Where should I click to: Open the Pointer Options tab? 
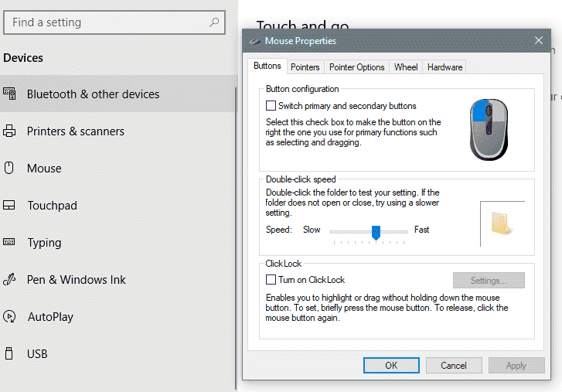[356, 67]
